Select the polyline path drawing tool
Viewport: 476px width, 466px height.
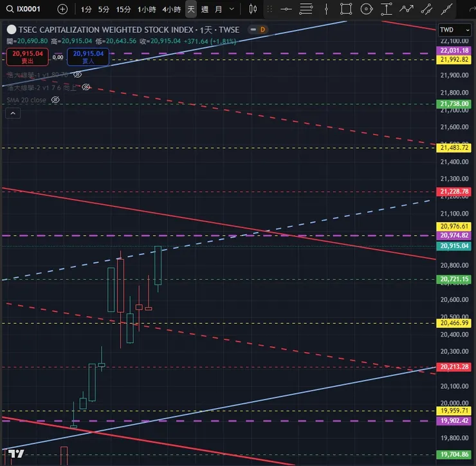(406, 9)
